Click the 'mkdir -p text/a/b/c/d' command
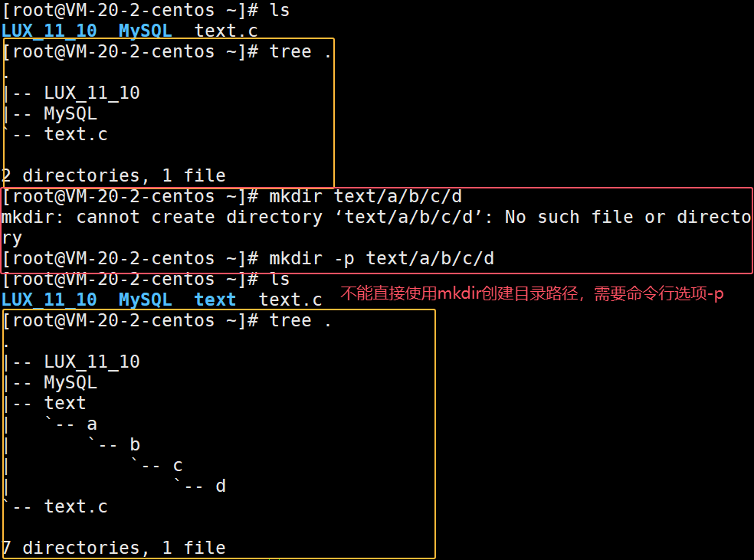This screenshot has height=560, width=754. 248,258
